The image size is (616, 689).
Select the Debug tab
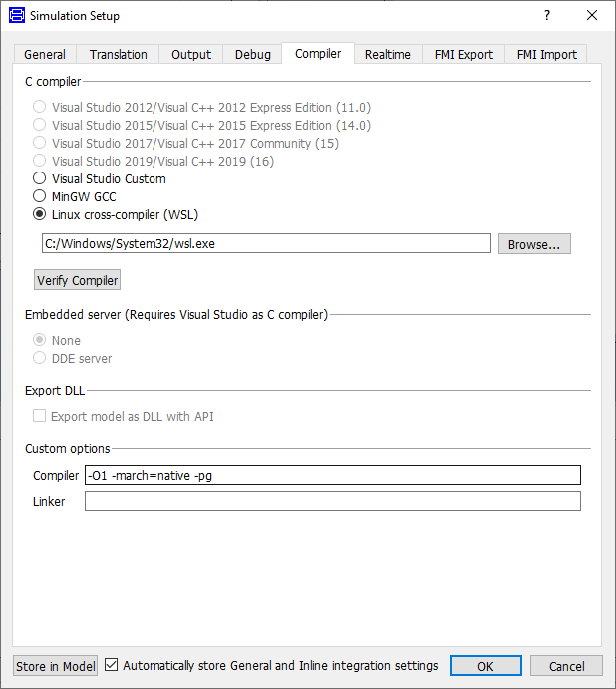click(x=252, y=55)
